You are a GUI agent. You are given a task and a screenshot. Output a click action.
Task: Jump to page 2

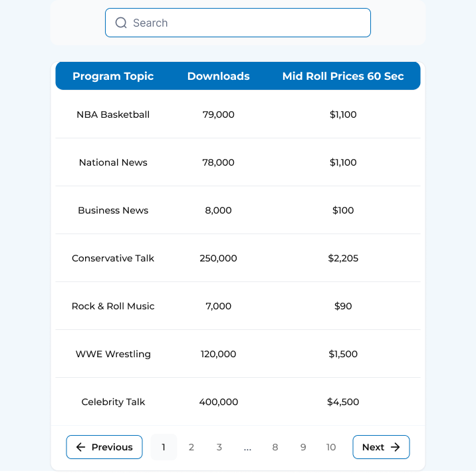point(191,447)
